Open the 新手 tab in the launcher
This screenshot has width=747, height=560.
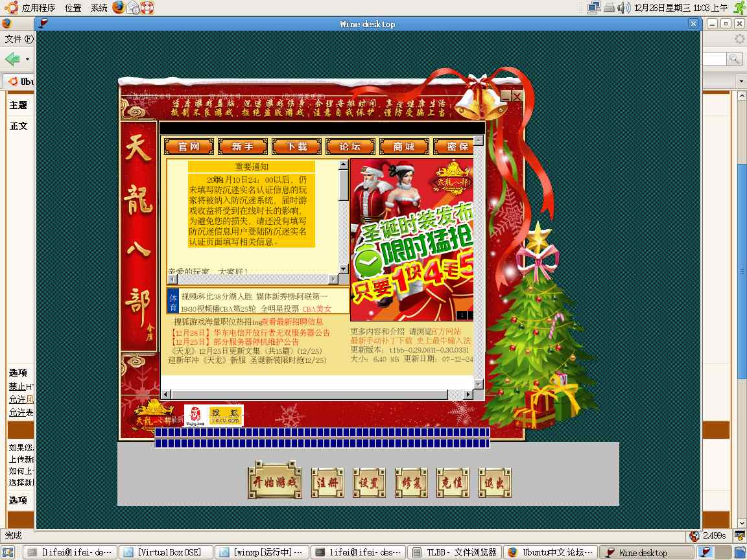(243, 146)
